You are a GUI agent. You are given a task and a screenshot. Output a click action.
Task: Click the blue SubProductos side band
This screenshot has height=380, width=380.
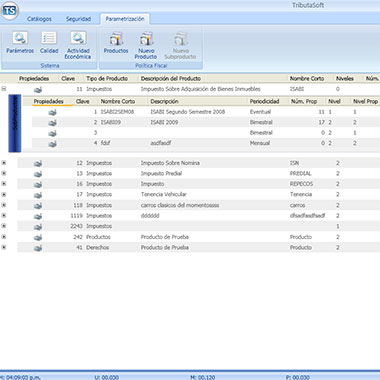click(x=15, y=123)
